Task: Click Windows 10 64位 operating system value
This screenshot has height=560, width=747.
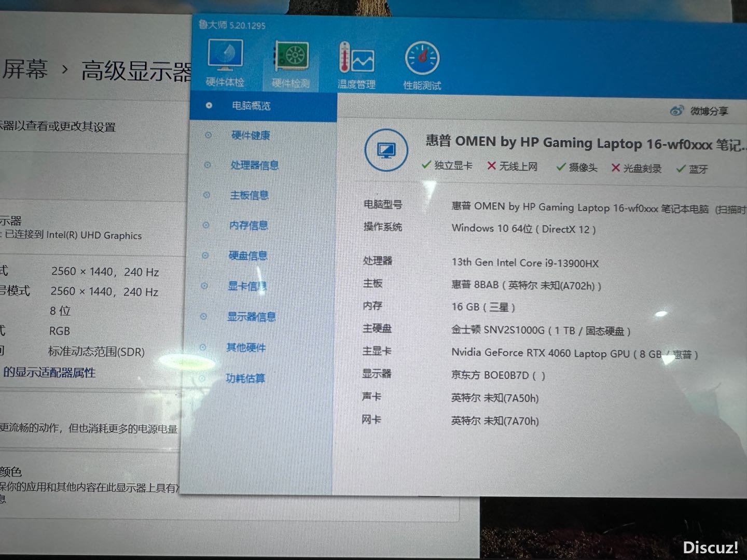Action: click(523, 229)
